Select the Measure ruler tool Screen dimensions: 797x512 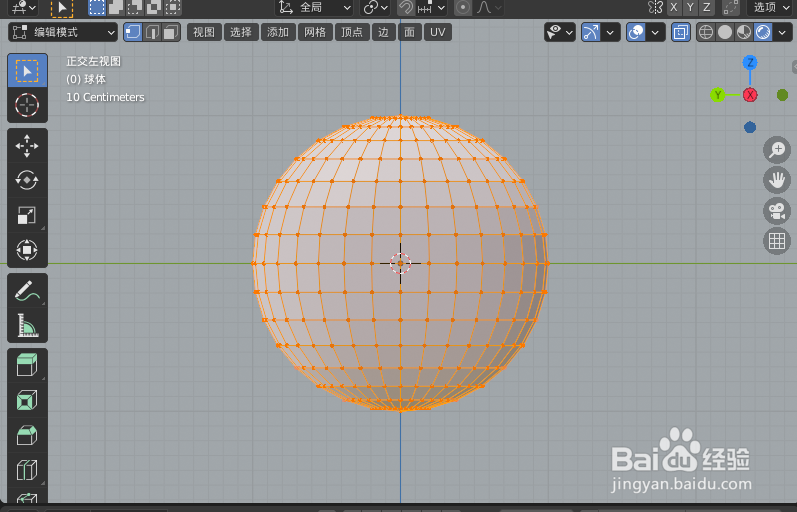point(27,325)
